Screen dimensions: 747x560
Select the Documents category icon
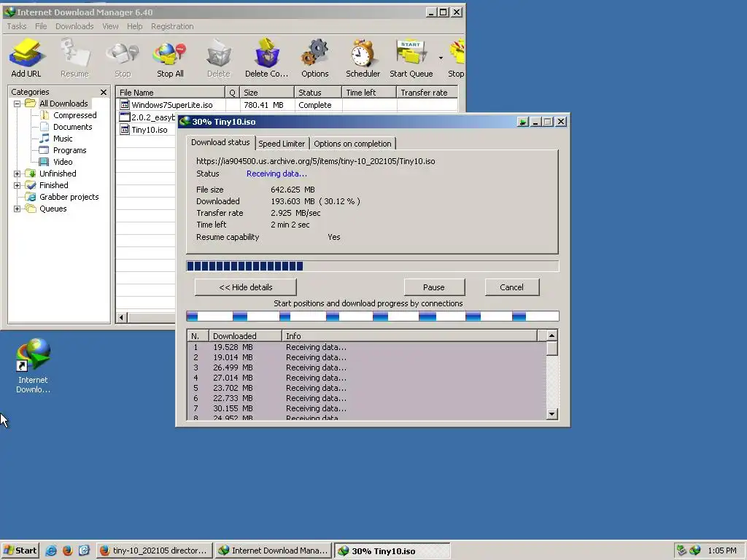click(44, 127)
